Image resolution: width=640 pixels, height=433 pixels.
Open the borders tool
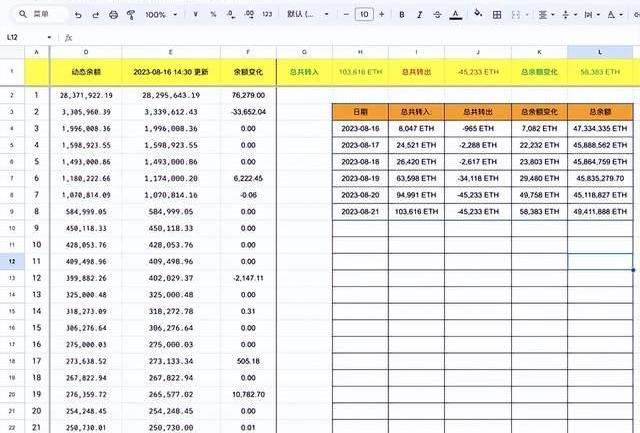[x=497, y=15]
